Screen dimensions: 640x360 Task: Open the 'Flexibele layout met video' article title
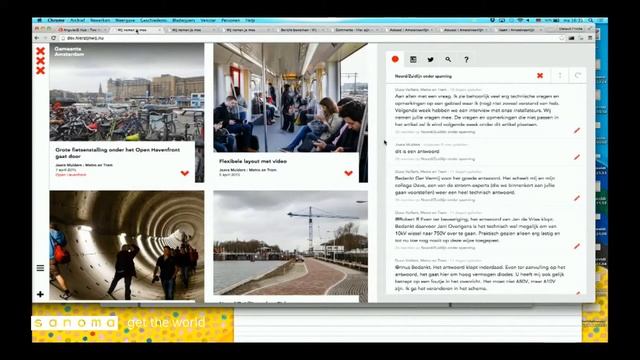coord(253,161)
